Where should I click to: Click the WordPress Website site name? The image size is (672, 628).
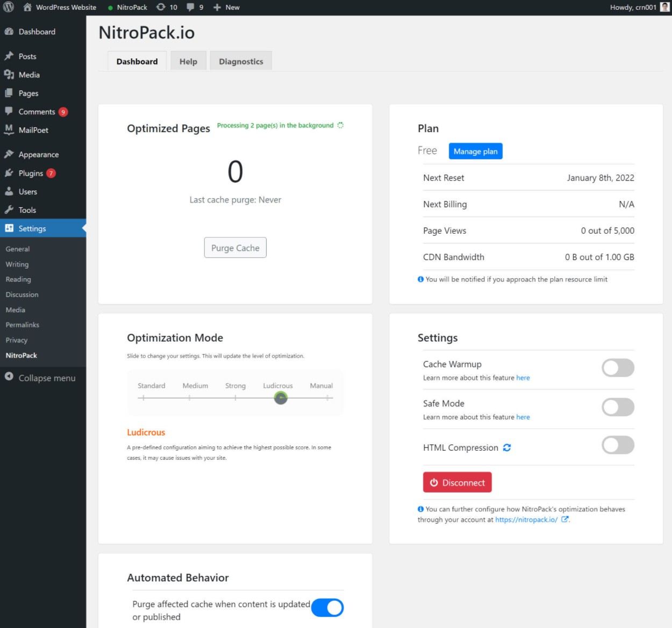[x=66, y=7]
